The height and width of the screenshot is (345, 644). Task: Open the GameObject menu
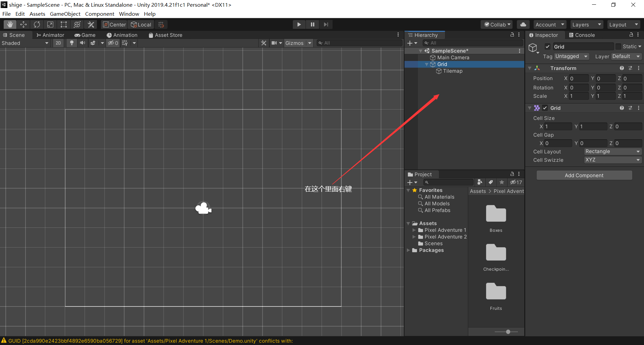tap(65, 14)
